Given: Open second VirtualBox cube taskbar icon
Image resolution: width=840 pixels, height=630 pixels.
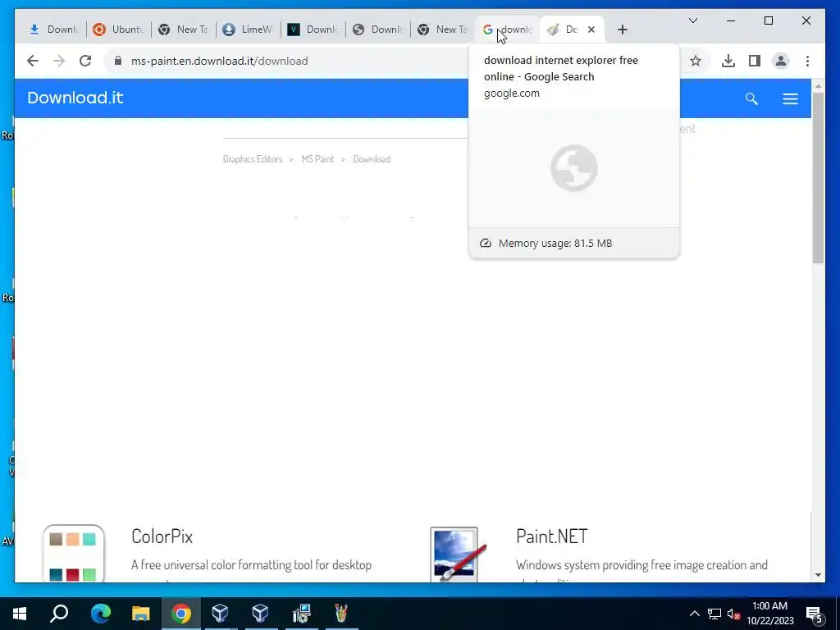Looking at the screenshot, I should [x=260, y=613].
